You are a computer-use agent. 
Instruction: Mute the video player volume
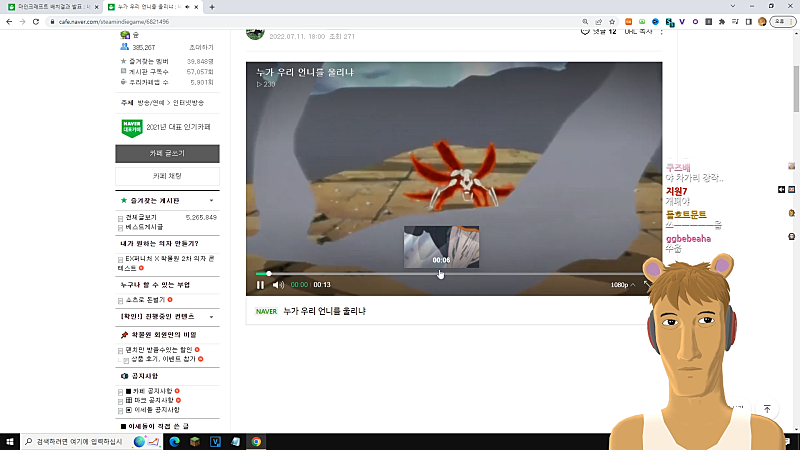coord(278,285)
